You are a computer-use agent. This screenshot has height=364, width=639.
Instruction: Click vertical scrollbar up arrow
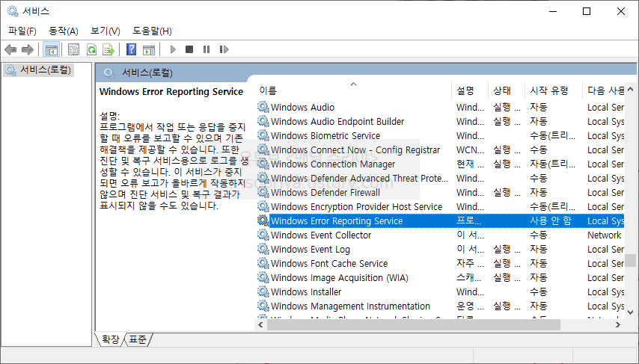[631, 89]
